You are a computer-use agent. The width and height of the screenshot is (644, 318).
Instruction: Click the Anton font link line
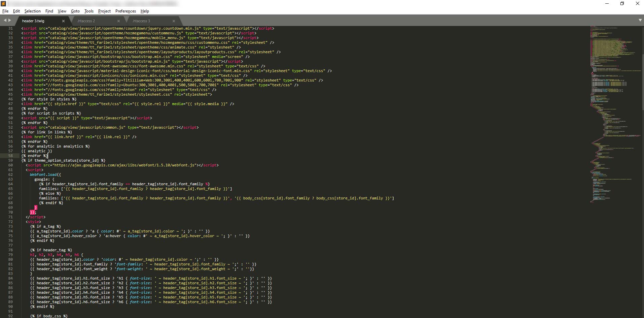point(119,90)
